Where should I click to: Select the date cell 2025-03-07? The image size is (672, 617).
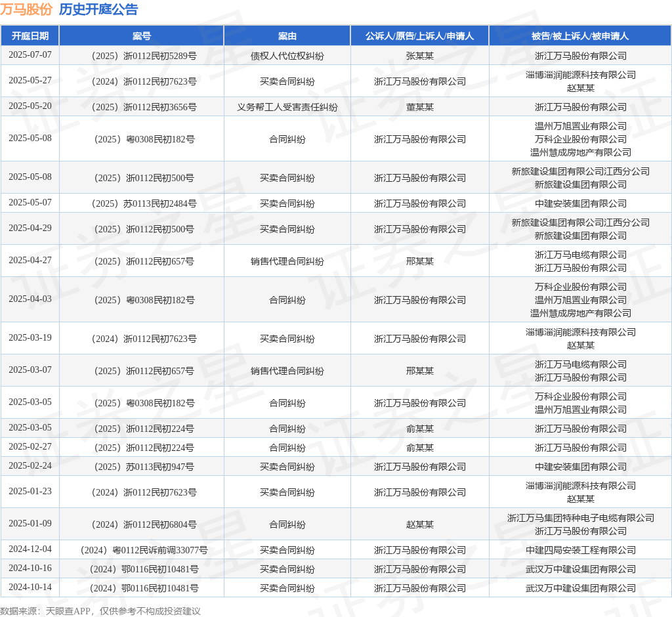pyautogui.click(x=30, y=370)
